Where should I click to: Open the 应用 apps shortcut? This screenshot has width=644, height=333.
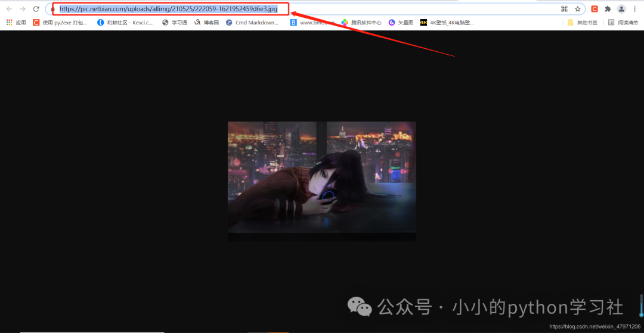pos(17,23)
